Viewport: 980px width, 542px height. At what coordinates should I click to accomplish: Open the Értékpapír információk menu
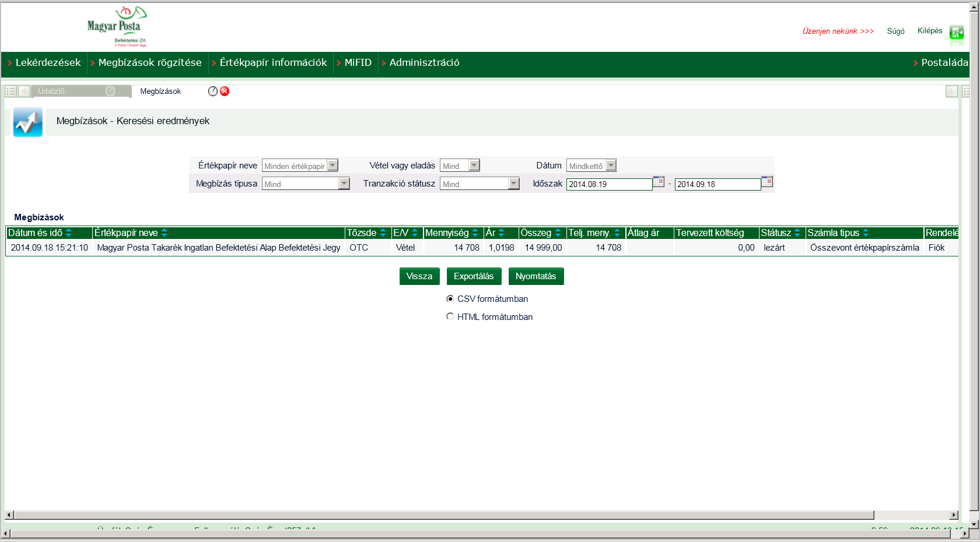[x=273, y=62]
